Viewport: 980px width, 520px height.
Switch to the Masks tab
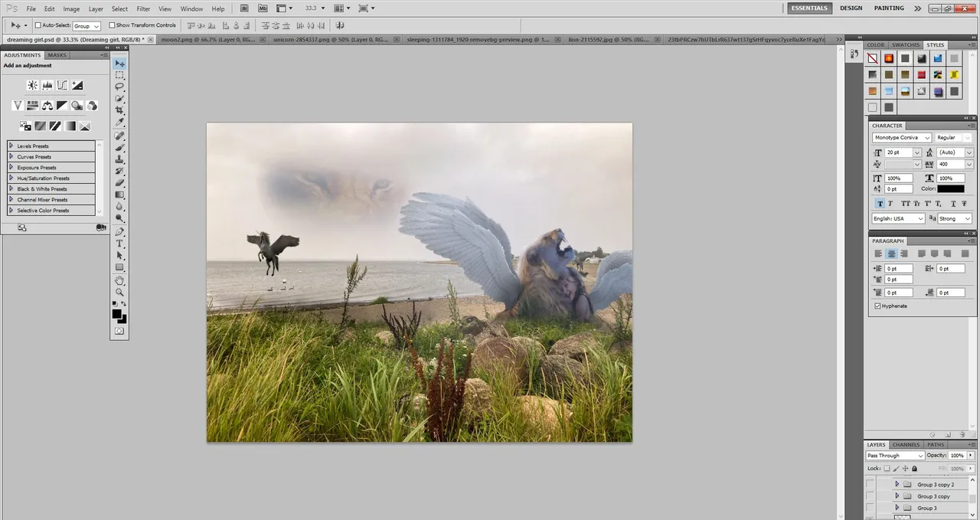[57, 55]
